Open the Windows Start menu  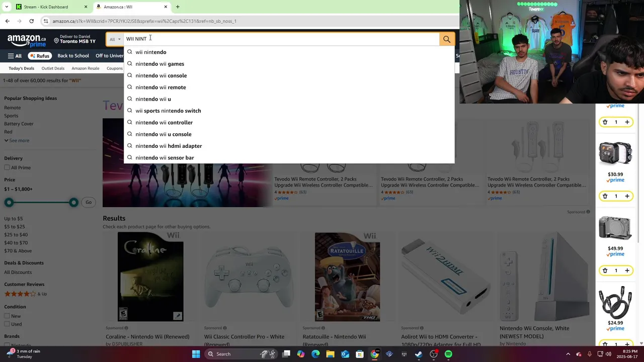[196, 354]
